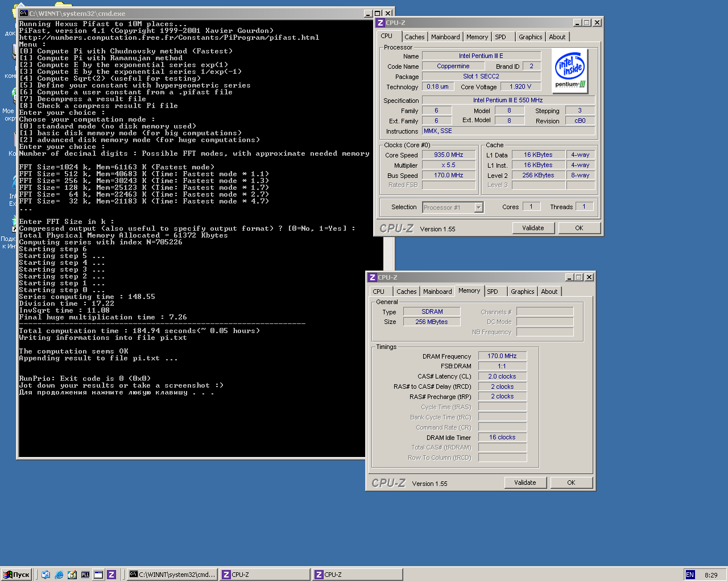Open Memory tab in upper CPU-Z window
The height and width of the screenshot is (582, 728).
click(477, 37)
